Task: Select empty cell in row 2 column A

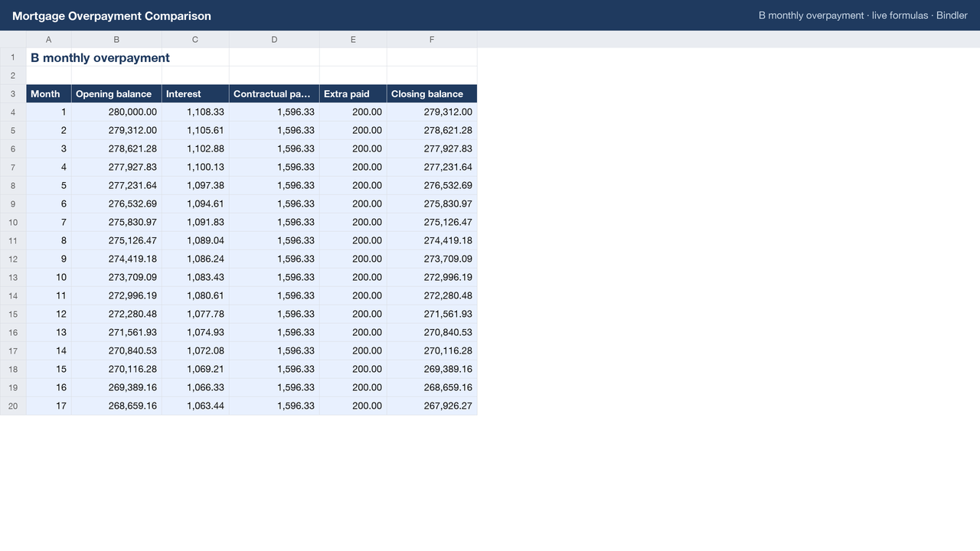Action: pyautogui.click(x=49, y=76)
